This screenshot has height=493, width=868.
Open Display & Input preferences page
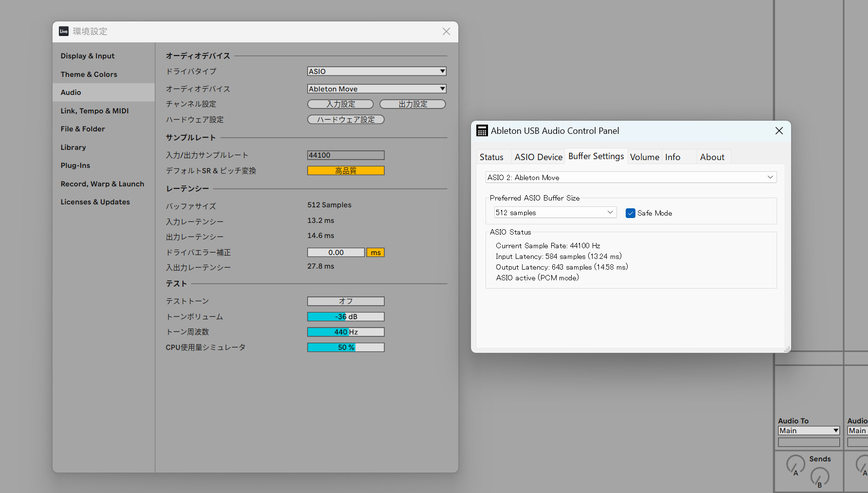[104, 56]
